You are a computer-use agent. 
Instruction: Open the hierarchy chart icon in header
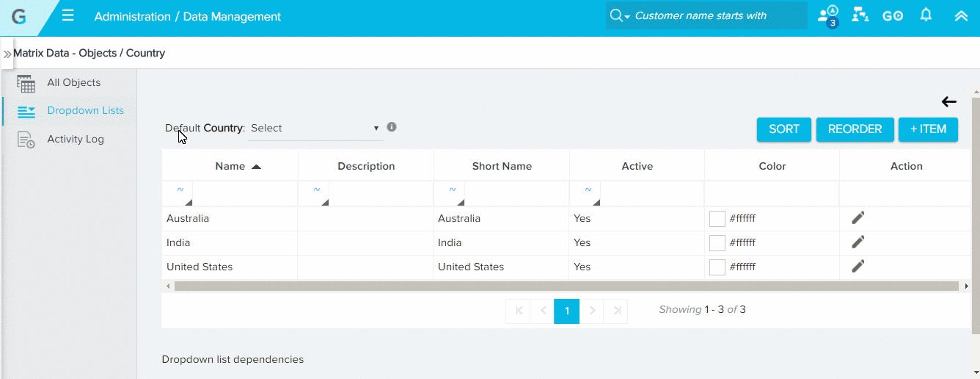tap(860, 15)
